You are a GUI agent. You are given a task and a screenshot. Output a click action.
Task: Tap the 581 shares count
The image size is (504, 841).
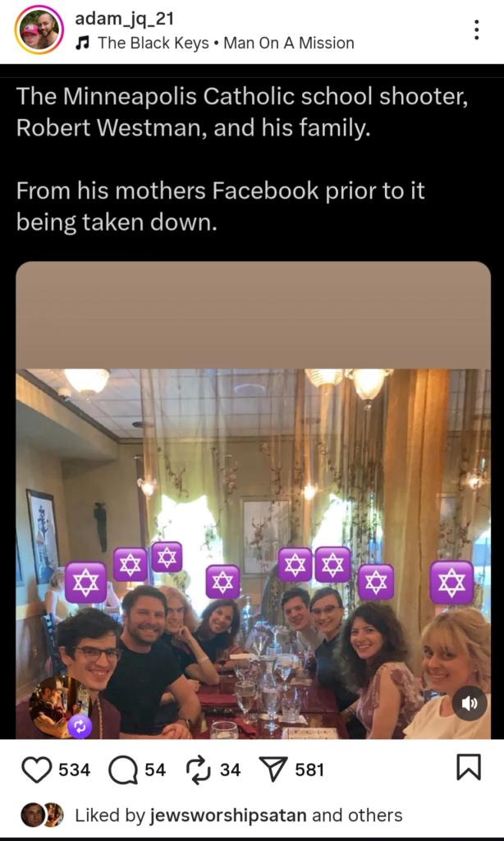pyautogui.click(x=309, y=770)
